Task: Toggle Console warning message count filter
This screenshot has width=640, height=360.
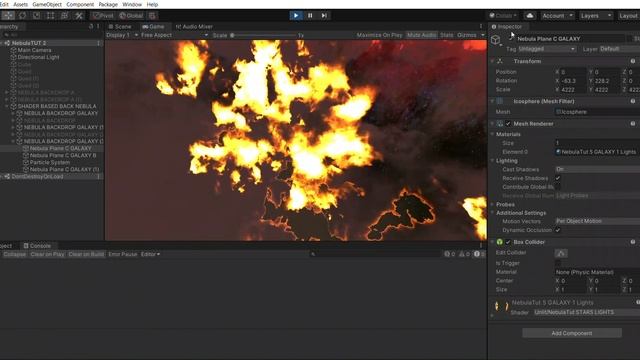Action: pyautogui.click(x=464, y=254)
